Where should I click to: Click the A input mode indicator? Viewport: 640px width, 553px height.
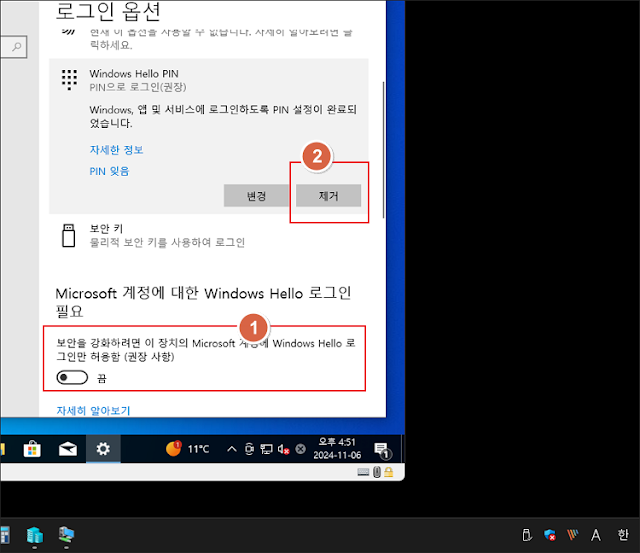pos(596,535)
